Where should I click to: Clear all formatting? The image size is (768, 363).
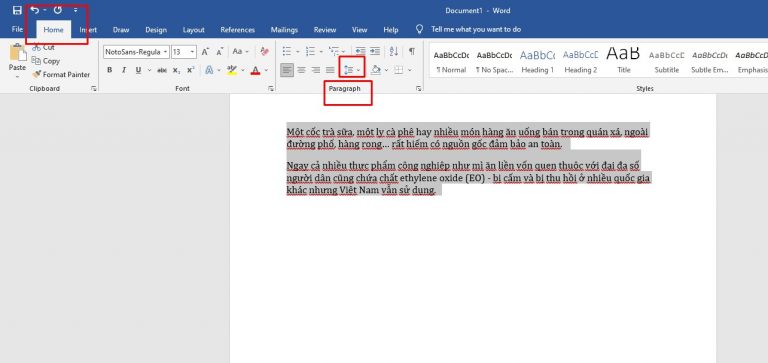264,51
